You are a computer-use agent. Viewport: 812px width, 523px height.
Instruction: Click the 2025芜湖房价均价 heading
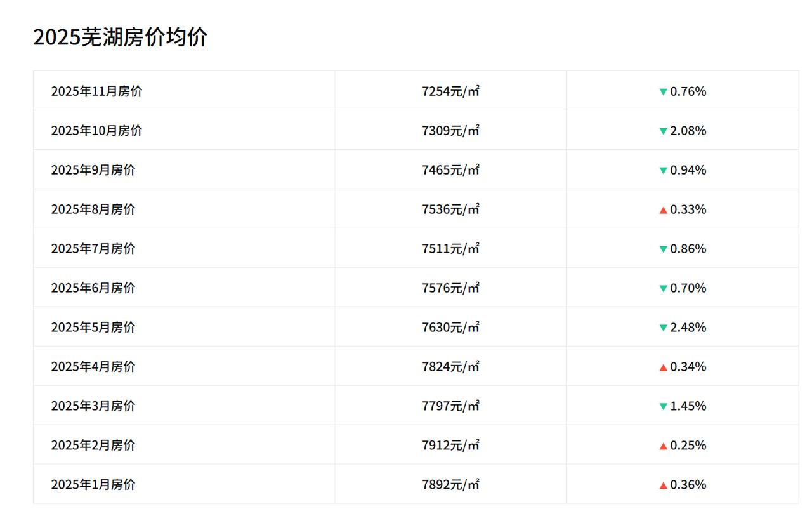point(120,37)
